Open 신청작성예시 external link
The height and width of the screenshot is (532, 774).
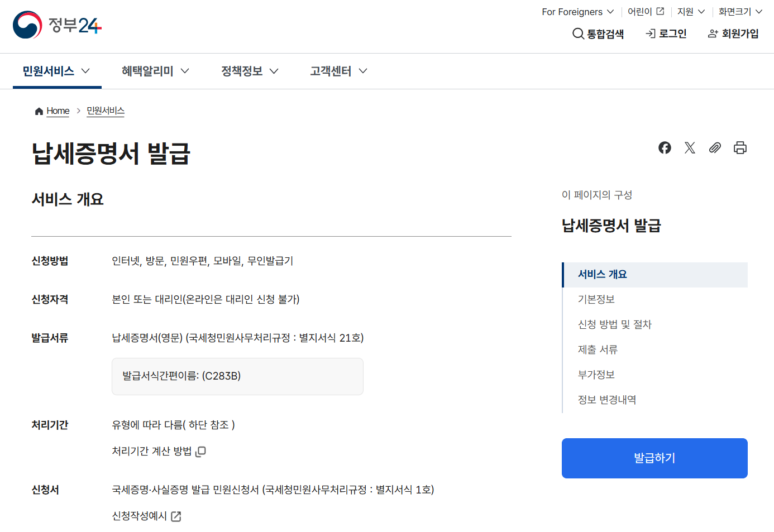(147, 516)
